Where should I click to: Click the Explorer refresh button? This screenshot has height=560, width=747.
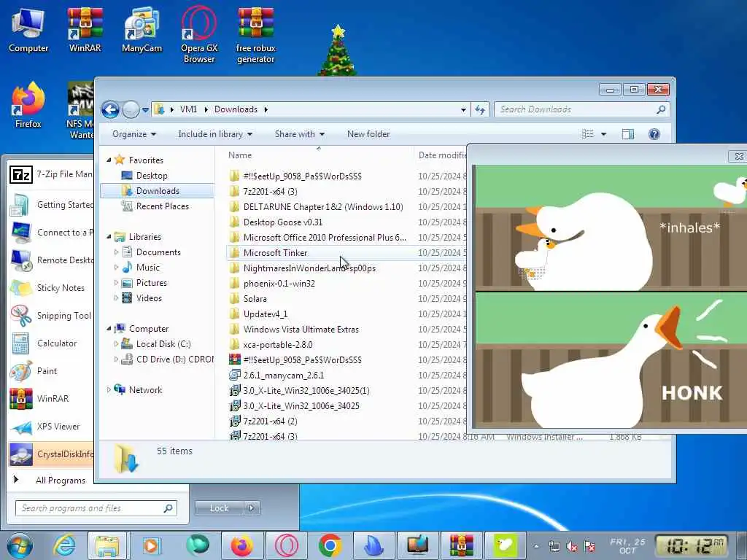coord(480,110)
